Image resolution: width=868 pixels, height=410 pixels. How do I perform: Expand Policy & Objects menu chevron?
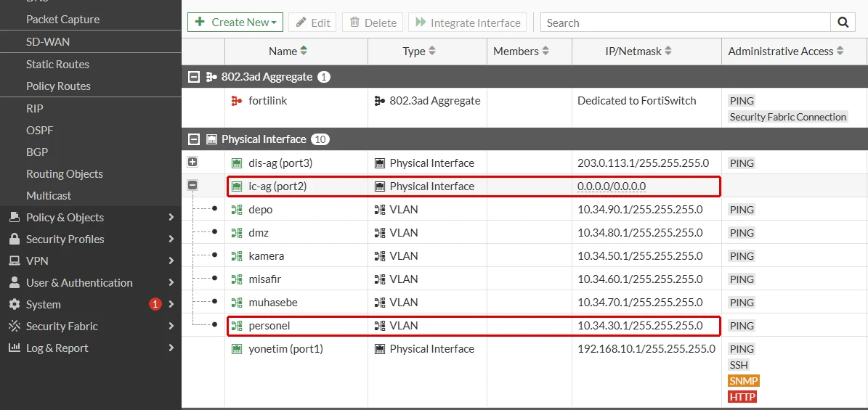tap(171, 218)
